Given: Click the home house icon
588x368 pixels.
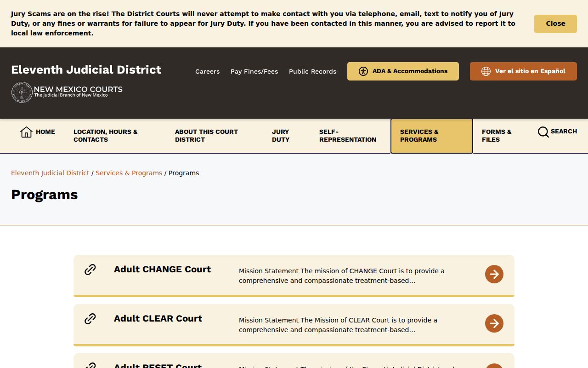Looking at the screenshot, I should (x=26, y=132).
